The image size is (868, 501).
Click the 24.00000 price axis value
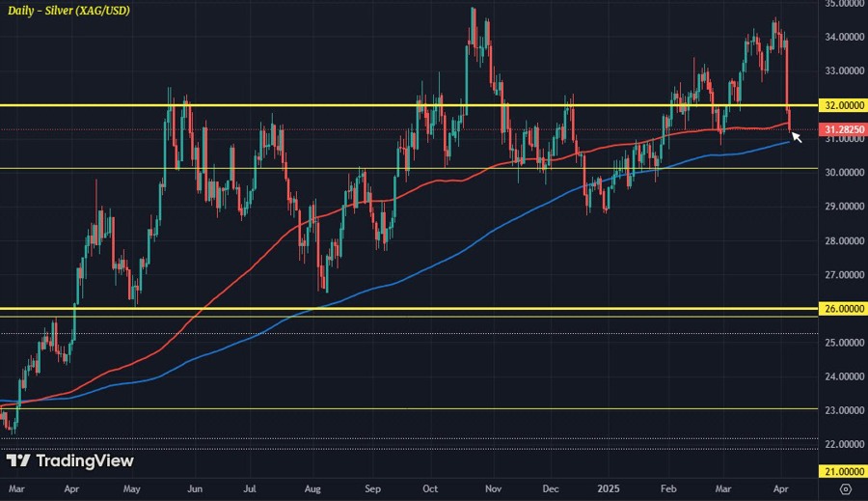(844, 376)
